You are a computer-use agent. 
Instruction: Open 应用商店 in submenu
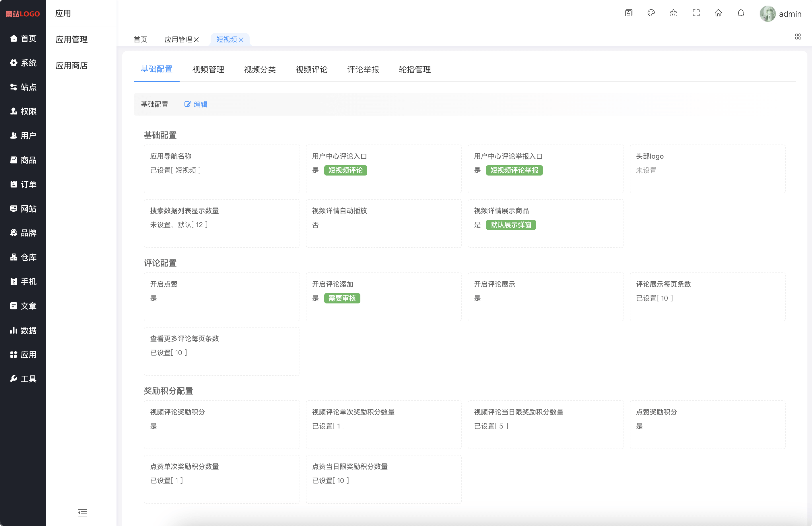point(72,65)
